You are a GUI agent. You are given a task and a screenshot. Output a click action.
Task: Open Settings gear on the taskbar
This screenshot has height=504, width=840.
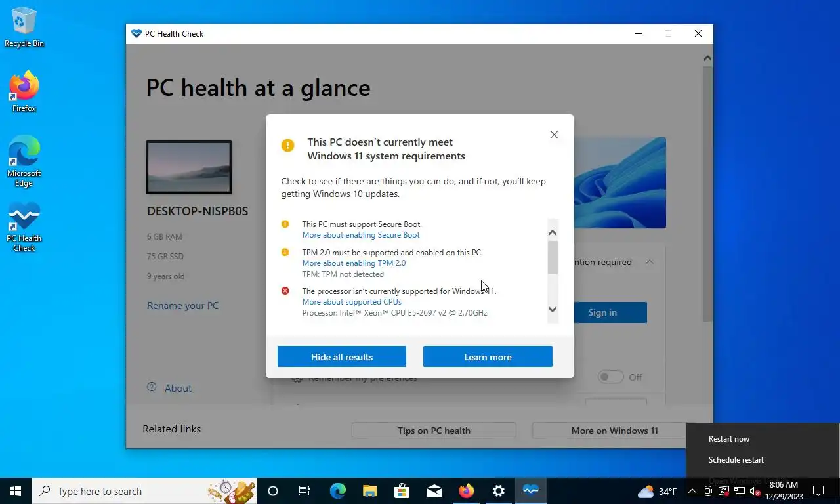[x=499, y=491]
